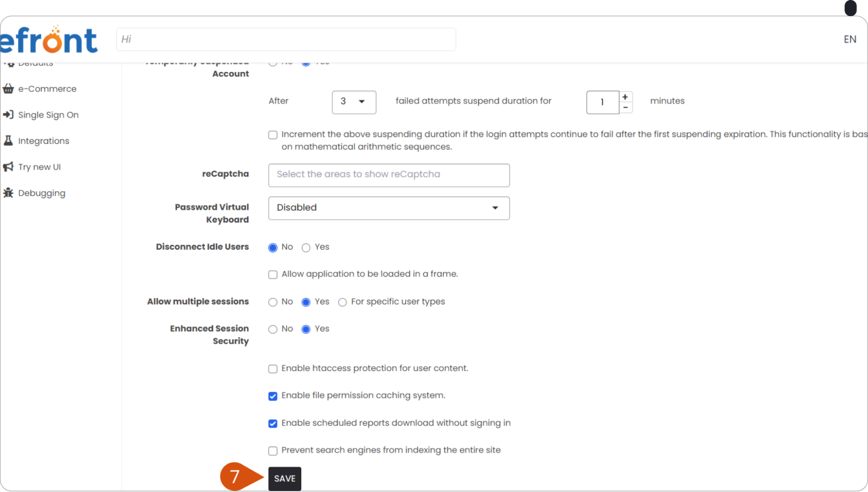Open the failed attempts count dropdown
Image resolution: width=868 pixels, height=492 pixels.
[354, 102]
